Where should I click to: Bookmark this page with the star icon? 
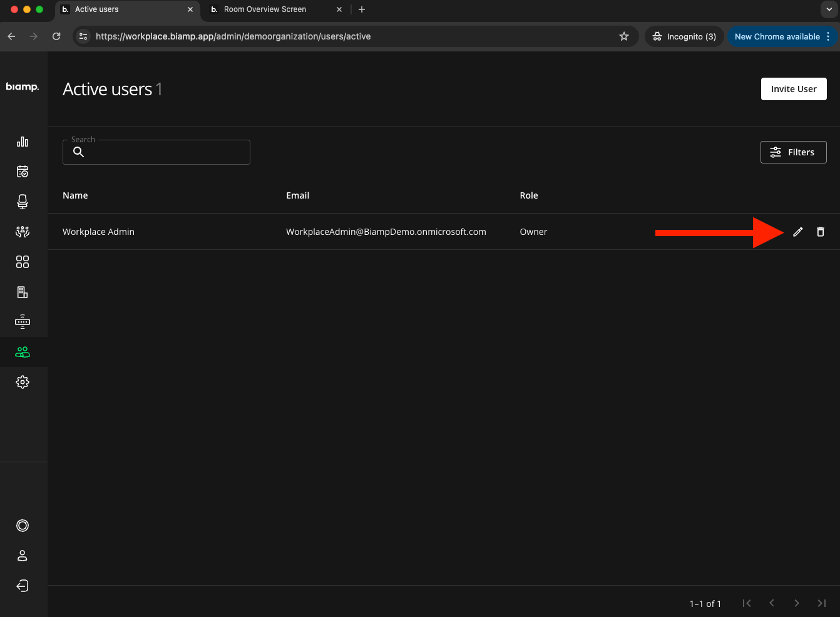coord(624,36)
